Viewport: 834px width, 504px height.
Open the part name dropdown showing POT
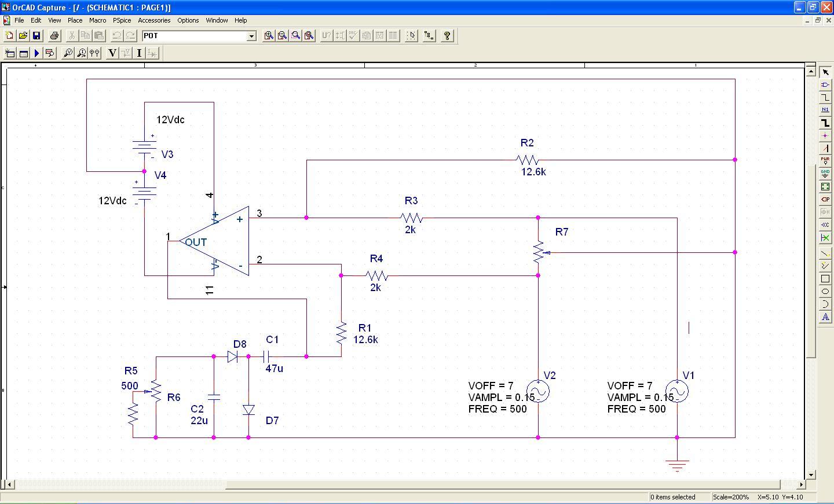click(x=251, y=36)
